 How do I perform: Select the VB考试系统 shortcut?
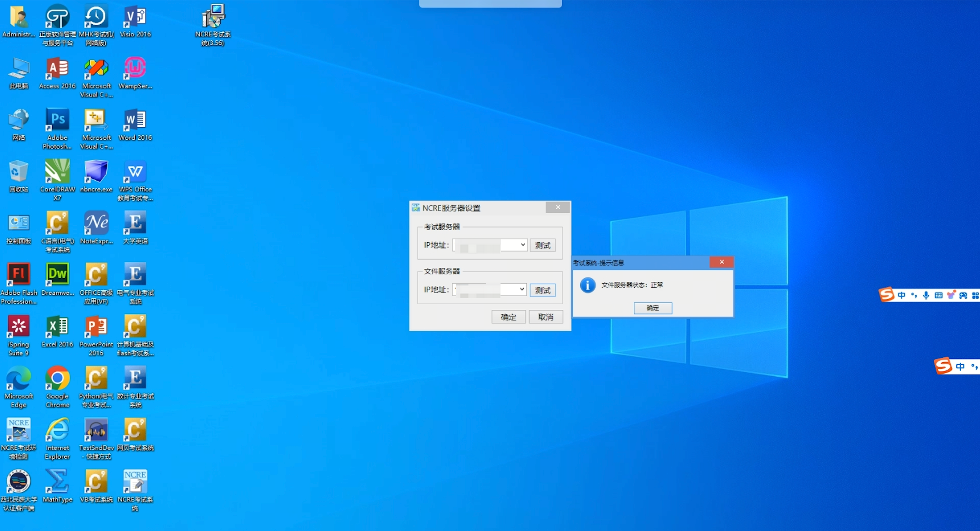tap(96, 487)
